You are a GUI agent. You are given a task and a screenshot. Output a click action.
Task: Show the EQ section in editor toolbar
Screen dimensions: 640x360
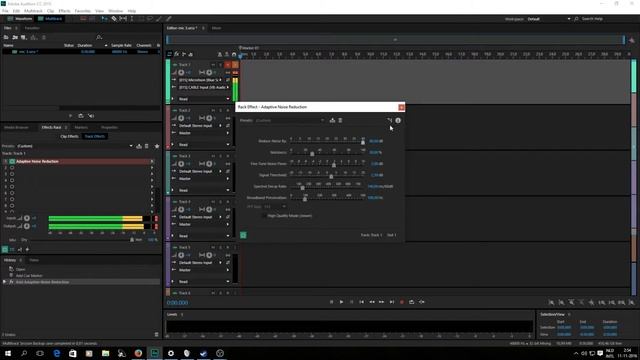[x=191, y=54]
